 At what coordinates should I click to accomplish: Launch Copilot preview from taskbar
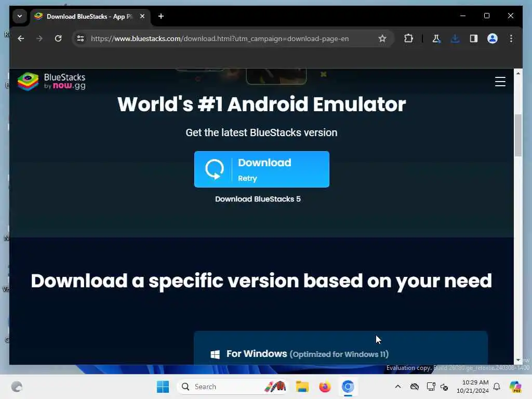515,387
